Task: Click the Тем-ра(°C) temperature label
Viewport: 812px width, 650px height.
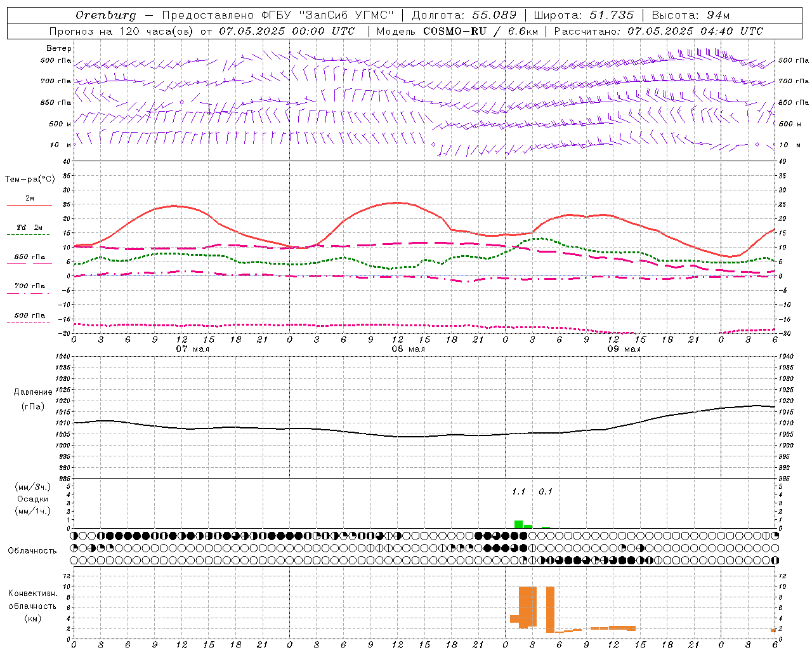Action: click(30, 180)
